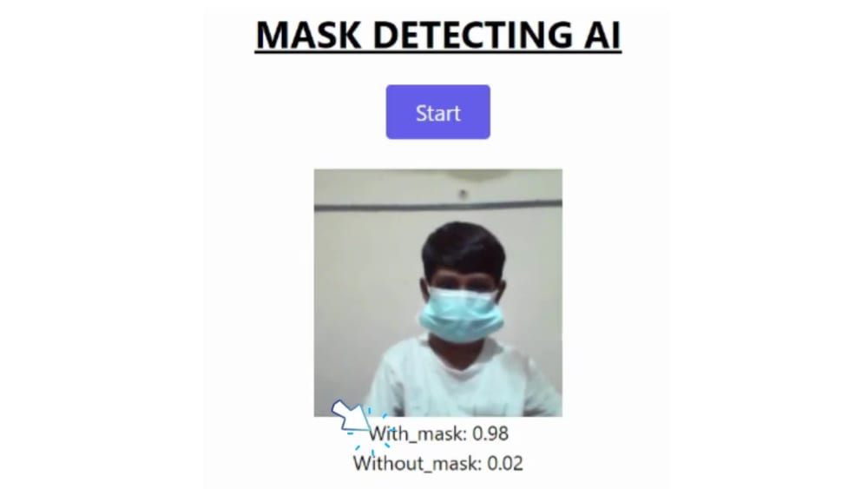Click the blue face mask in the video
Viewport: 868px width, 489px height.
click(461, 313)
